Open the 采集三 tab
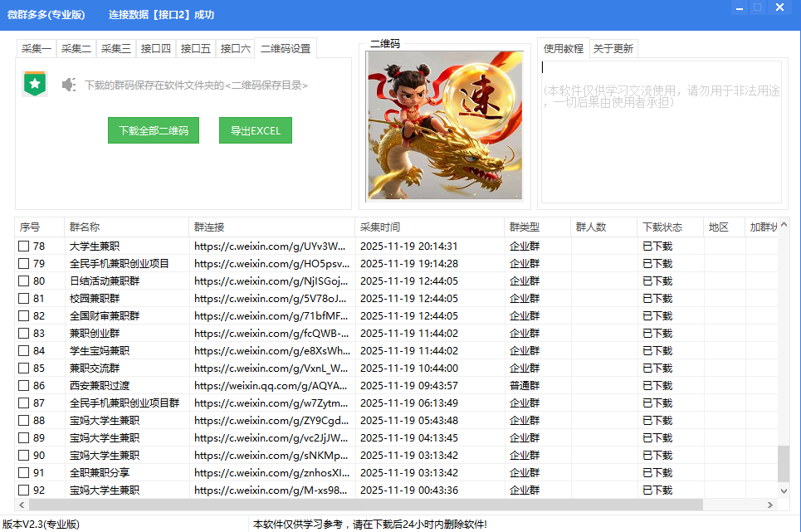 pyautogui.click(x=115, y=48)
